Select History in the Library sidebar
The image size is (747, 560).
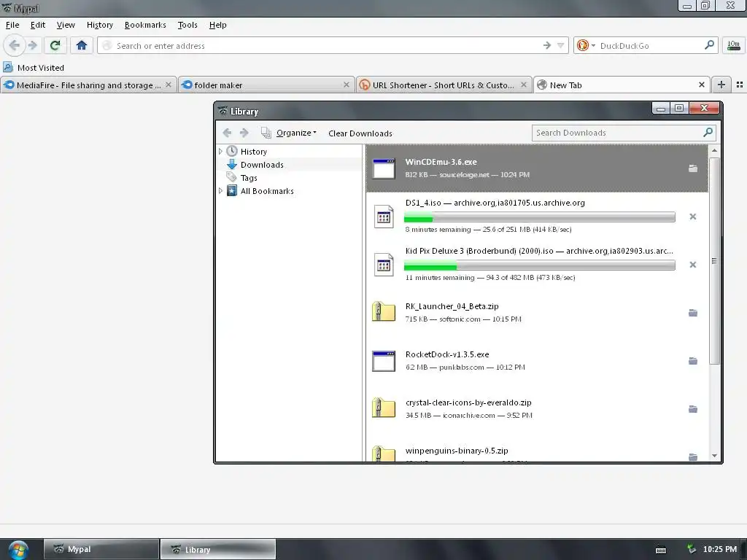click(253, 152)
